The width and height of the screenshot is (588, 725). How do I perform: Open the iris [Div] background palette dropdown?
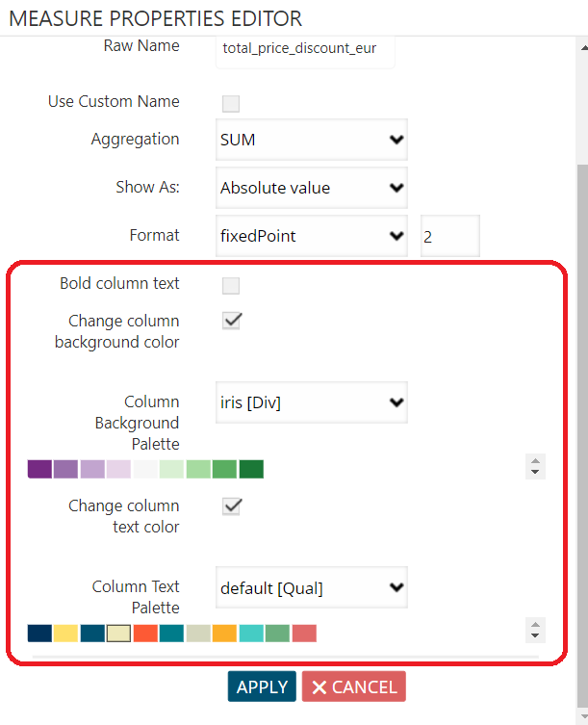click(x=312, y=402)
